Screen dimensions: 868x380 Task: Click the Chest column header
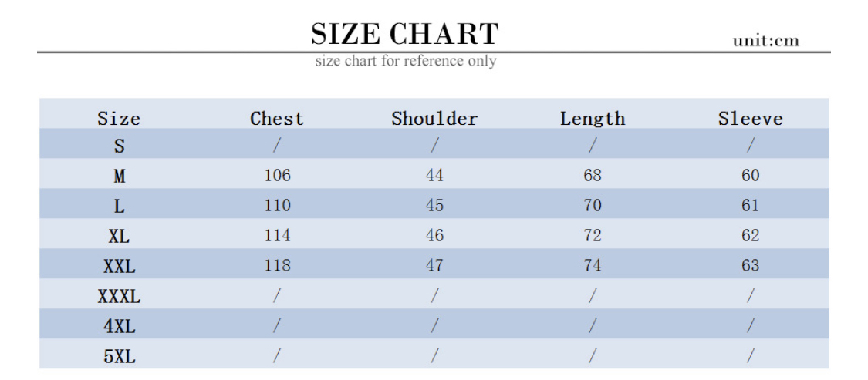(x=277, y=119)
